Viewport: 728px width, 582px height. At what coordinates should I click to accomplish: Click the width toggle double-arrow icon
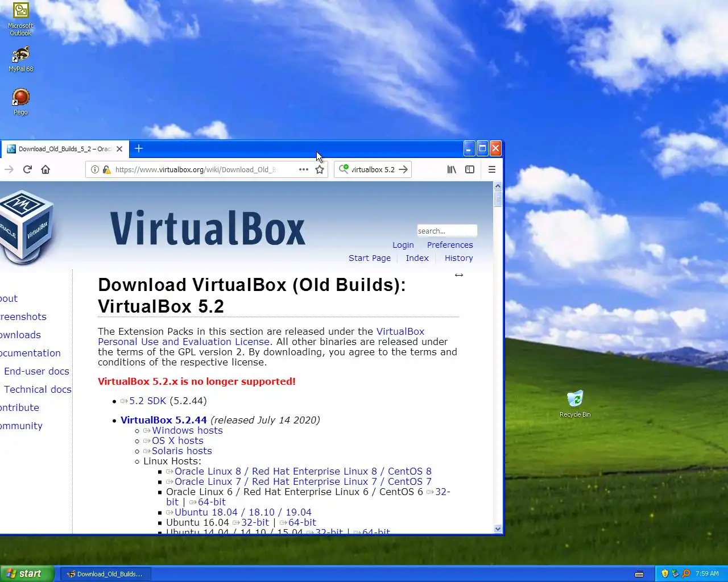pyautogui.click(x=459, y=275)
